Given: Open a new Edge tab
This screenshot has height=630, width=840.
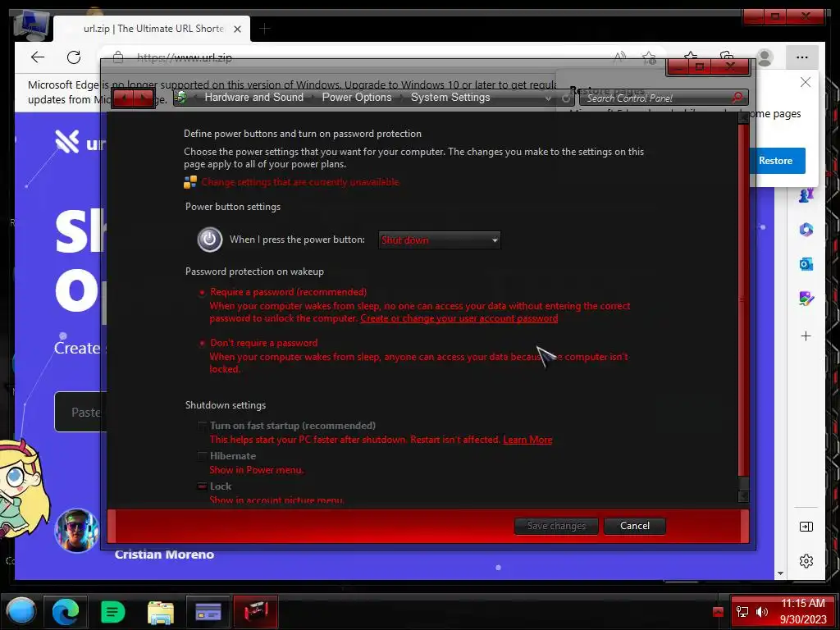Looking at the screenshot, I should tap(264, 29).
